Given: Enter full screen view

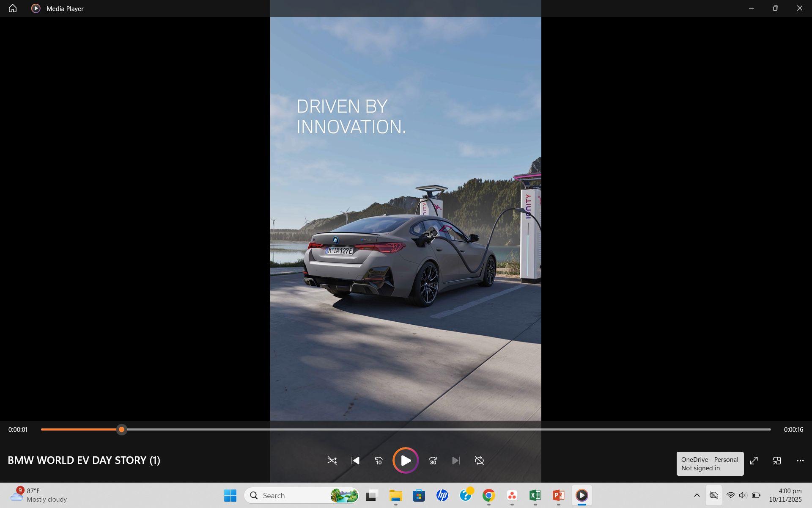Looking at the screenshot, I should click(x=754, y=461).
